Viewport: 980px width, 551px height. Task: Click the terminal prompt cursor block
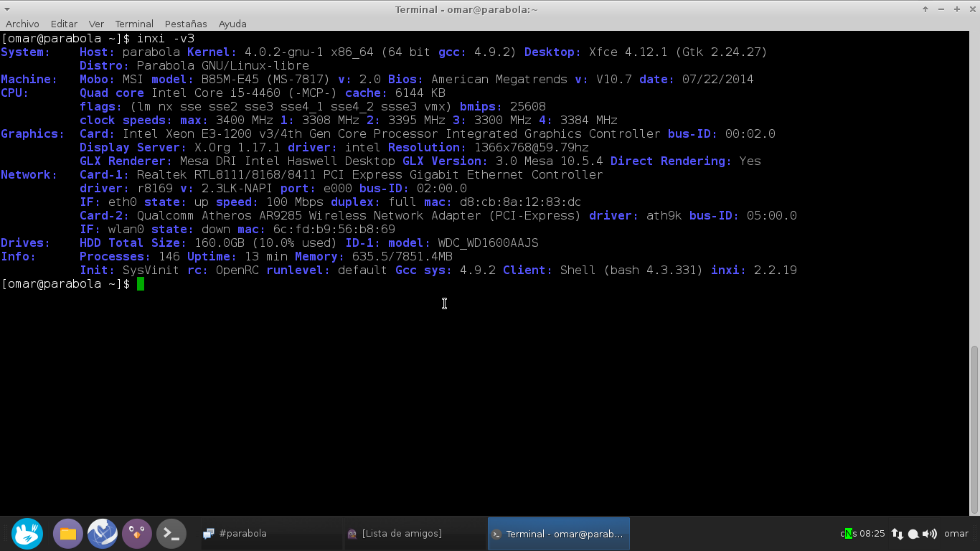(x=141, y=284)
